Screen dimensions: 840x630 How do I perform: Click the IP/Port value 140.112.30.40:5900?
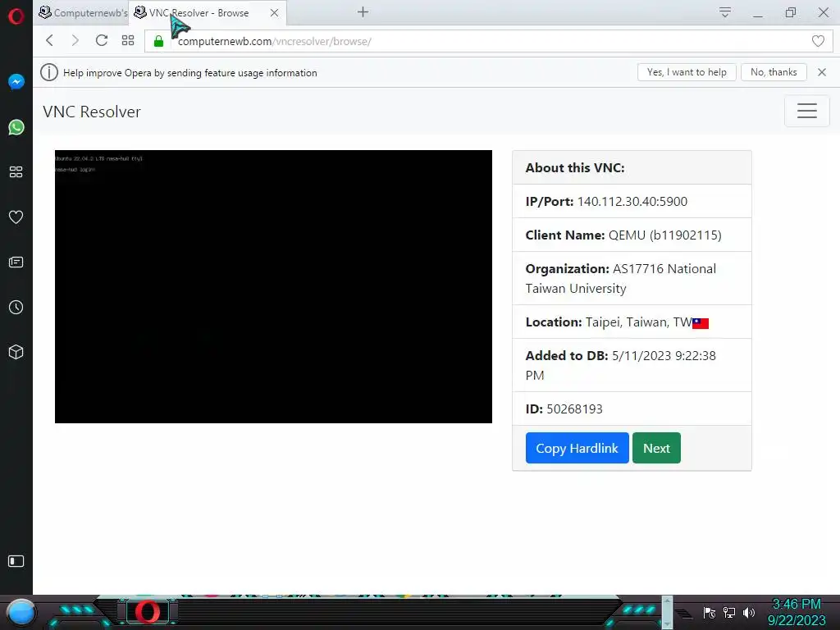coord(632,202)
